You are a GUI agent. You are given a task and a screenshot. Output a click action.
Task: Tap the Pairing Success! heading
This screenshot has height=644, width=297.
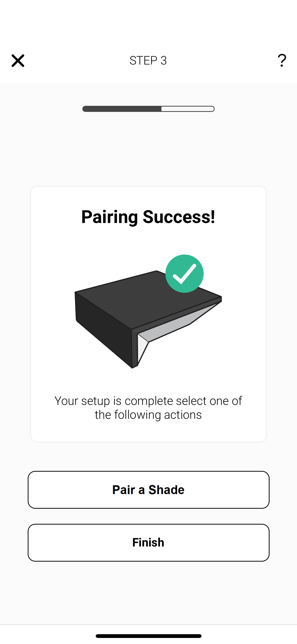(x=148, y=217)
